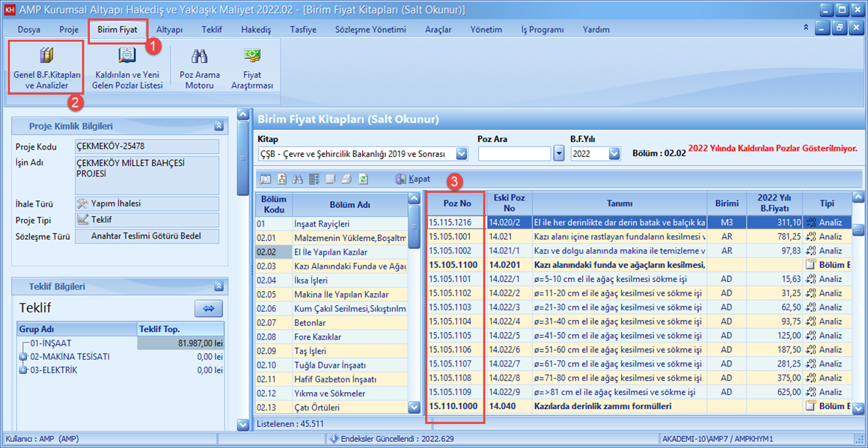The height and width of the screenshot is (448, 868).
Task: Close the price book with Kapat
Action: pos(412,179)
